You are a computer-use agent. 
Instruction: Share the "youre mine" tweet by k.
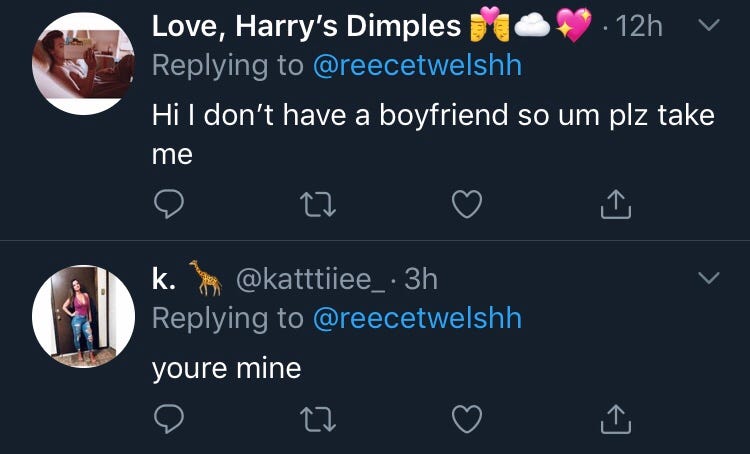612,421
